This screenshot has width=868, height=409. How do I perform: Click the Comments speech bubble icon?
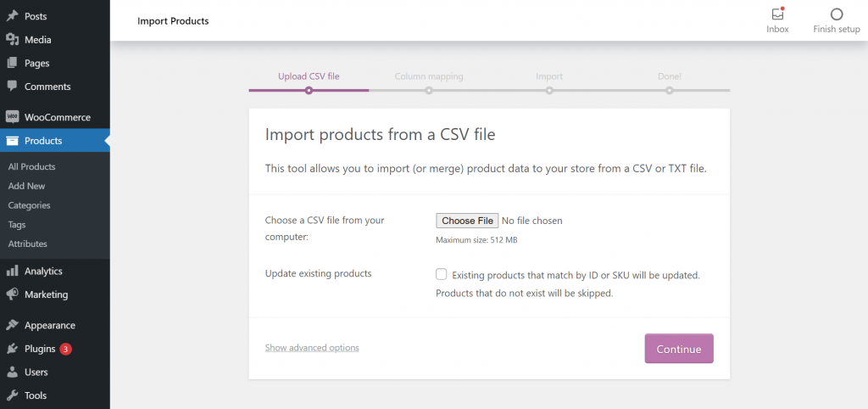pyautogui.click(x=13, y=87)
